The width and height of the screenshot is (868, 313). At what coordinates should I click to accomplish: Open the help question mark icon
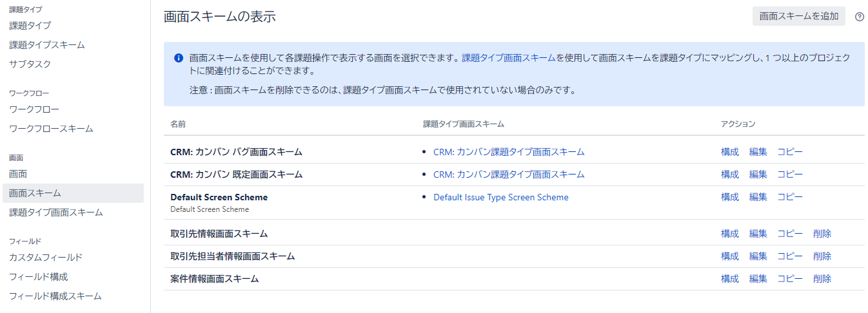[859, 17]
